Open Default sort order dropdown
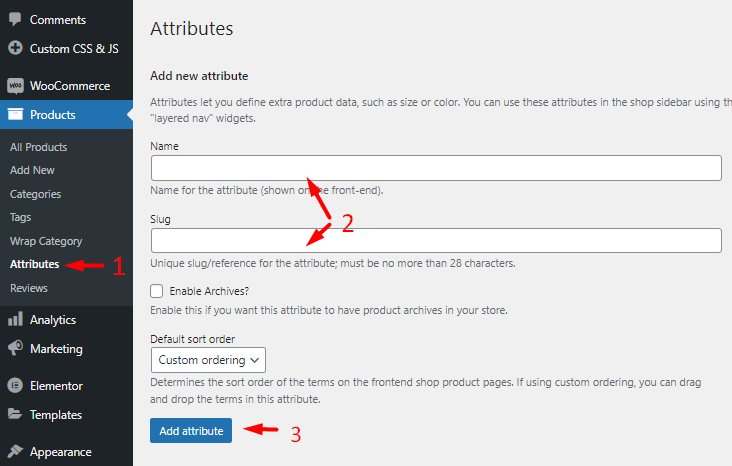 (x=208, y=360)
